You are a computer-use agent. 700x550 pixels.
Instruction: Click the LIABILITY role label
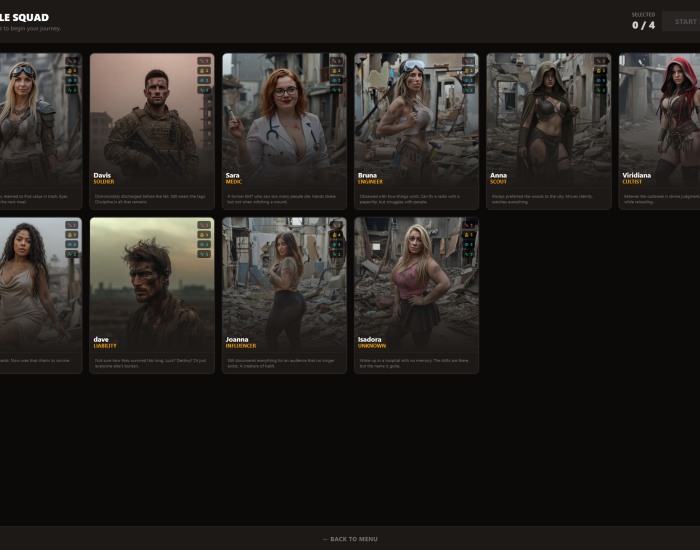click(105, 346)
